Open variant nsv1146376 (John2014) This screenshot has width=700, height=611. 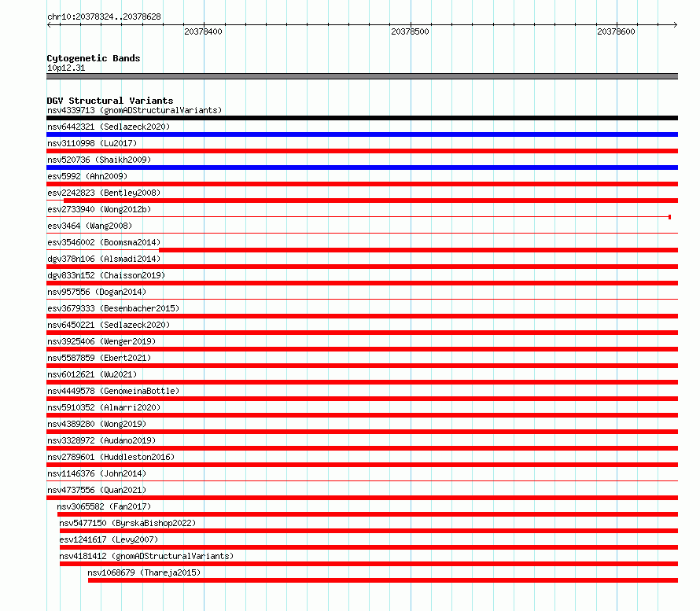(x=97, y=473)
